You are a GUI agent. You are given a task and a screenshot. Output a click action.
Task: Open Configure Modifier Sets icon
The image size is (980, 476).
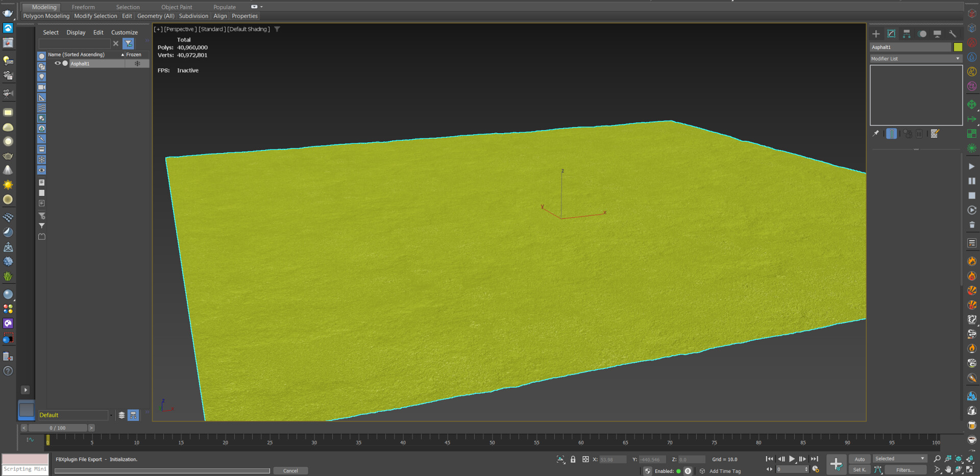(936, 134)
